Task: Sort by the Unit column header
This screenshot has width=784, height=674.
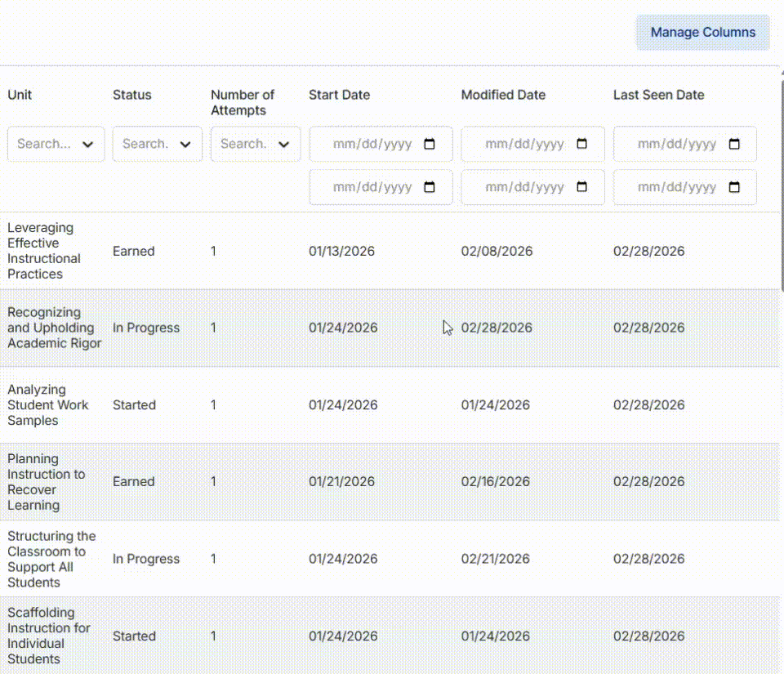Action: coord(20,95)
